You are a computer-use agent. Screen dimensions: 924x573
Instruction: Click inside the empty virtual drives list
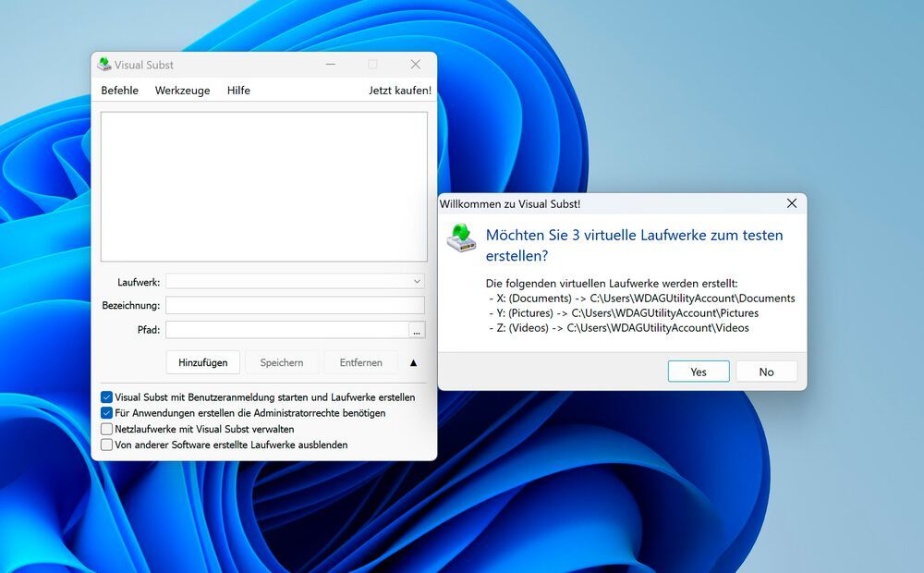(x=263, y=185)
